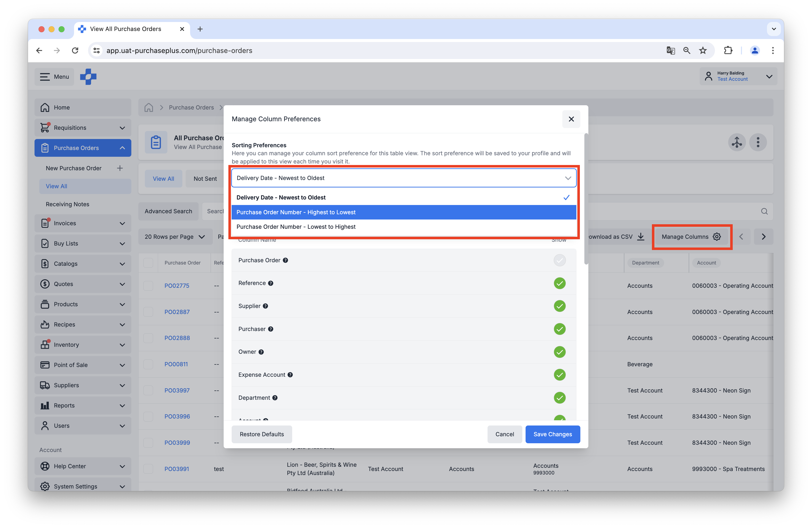Click the Manage Columns button

click(x=691, y=236)
